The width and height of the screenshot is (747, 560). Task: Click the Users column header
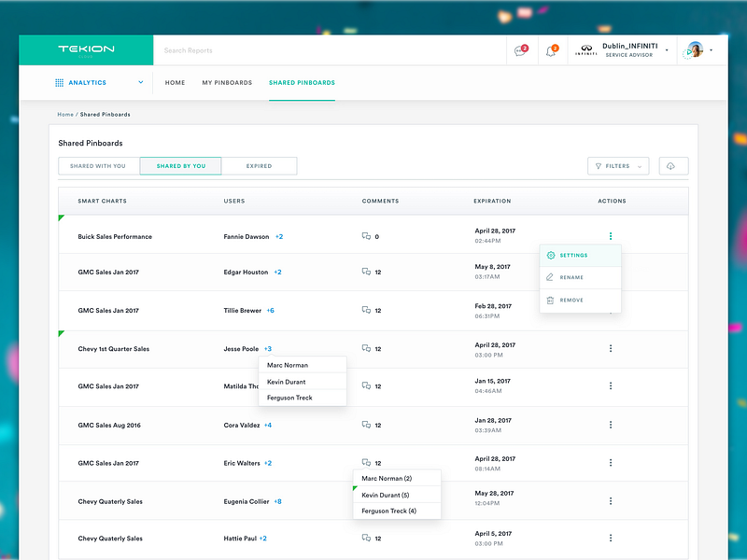234,201
